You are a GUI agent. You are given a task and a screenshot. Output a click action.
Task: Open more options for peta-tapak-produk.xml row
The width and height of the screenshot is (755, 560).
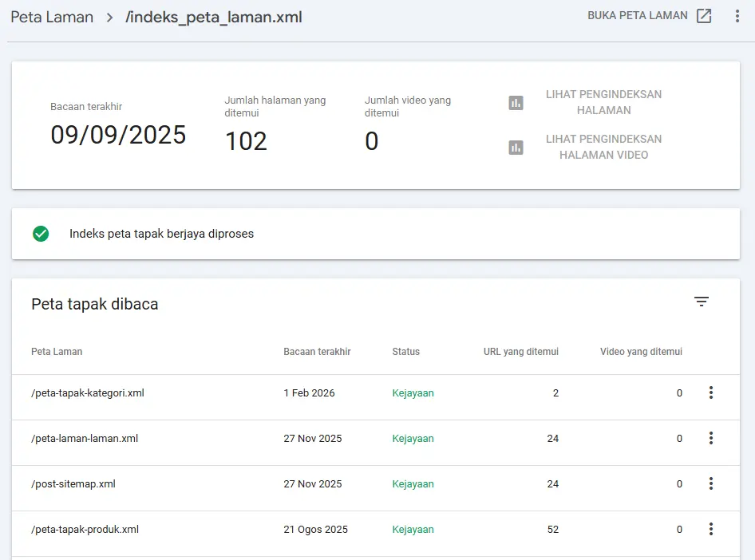click(710, 529)
